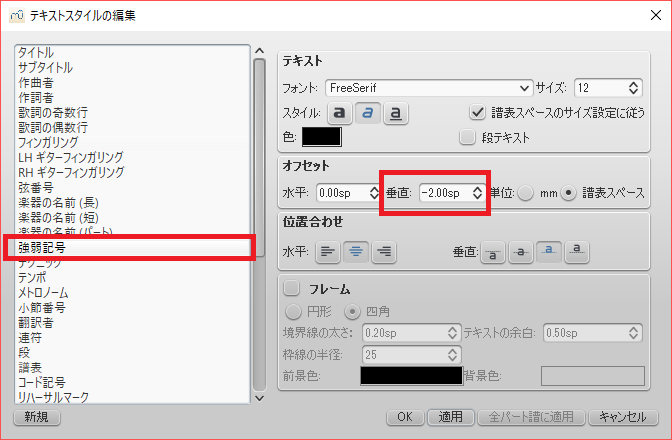Viewport: 672px width, 440px height.
Task: Align text horizontally right
Action: pos(384,251)
